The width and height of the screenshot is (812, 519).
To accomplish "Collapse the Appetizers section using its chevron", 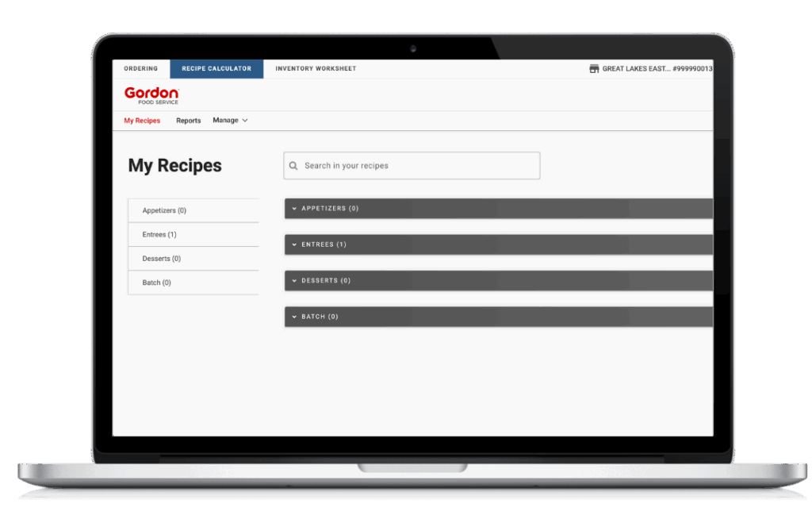I will pyautogui.click(x=294, y=209).
